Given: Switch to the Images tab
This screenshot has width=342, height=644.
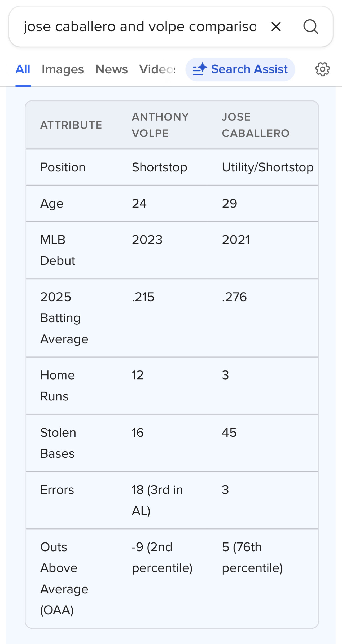Looking at the screenshot, I should (x=63, y=69).
